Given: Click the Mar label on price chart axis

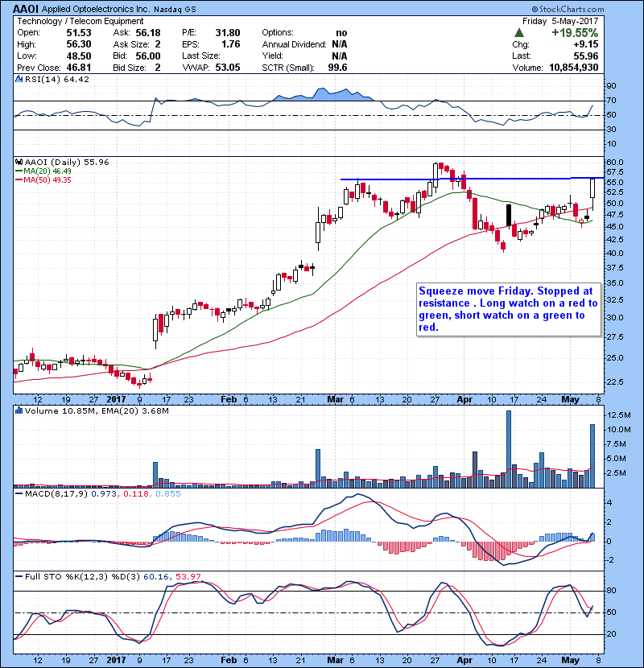Looking at the screenshot, I should (x=335, y=399).
